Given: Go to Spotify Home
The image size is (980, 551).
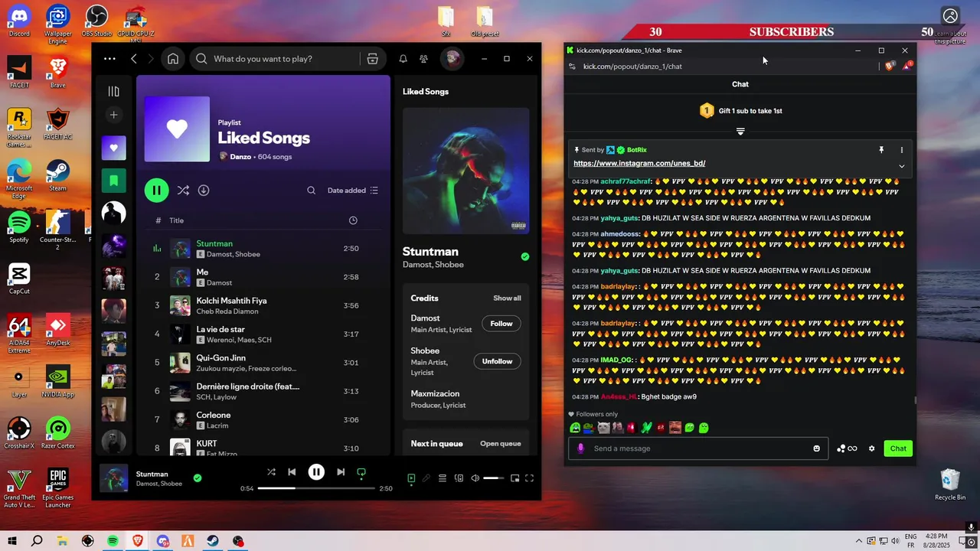Looking at the screenshot, I should pos(173,59).
